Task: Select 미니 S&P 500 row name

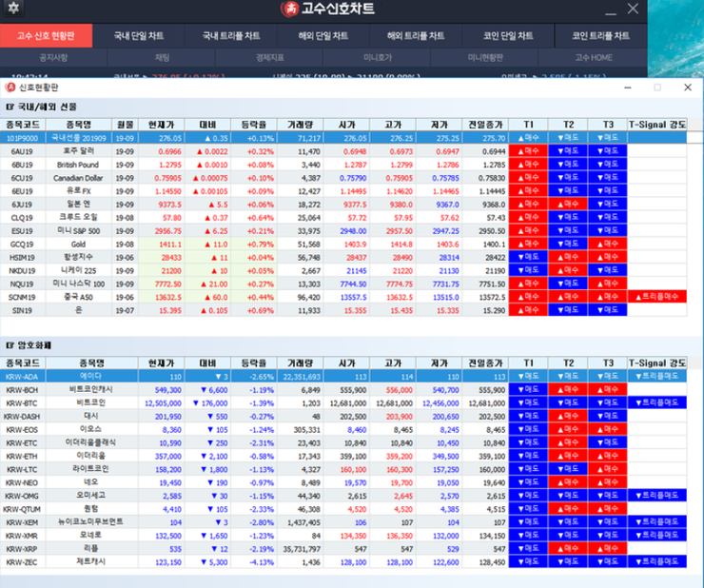Action: pos(78,231)
